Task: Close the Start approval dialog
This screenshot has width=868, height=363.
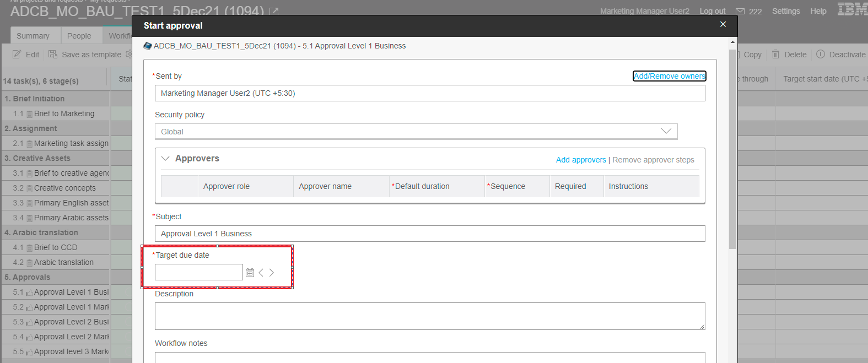Action: click(x=723, y=24)
